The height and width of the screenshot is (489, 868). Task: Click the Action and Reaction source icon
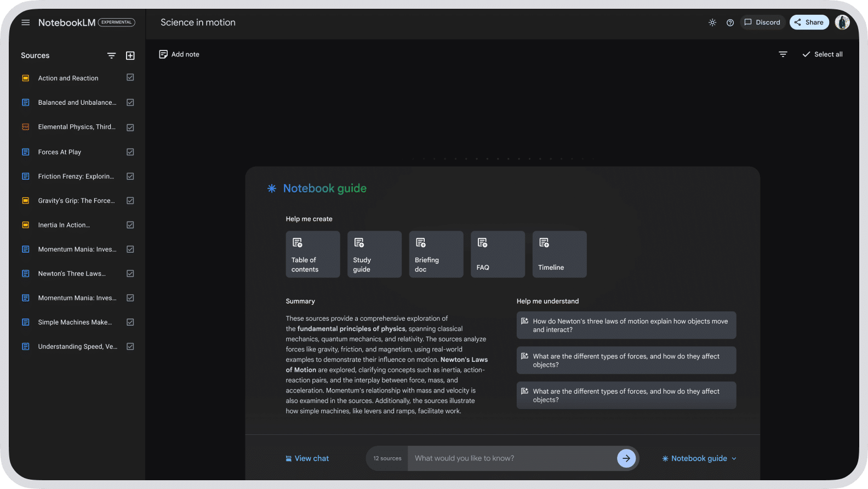point(25,78)
